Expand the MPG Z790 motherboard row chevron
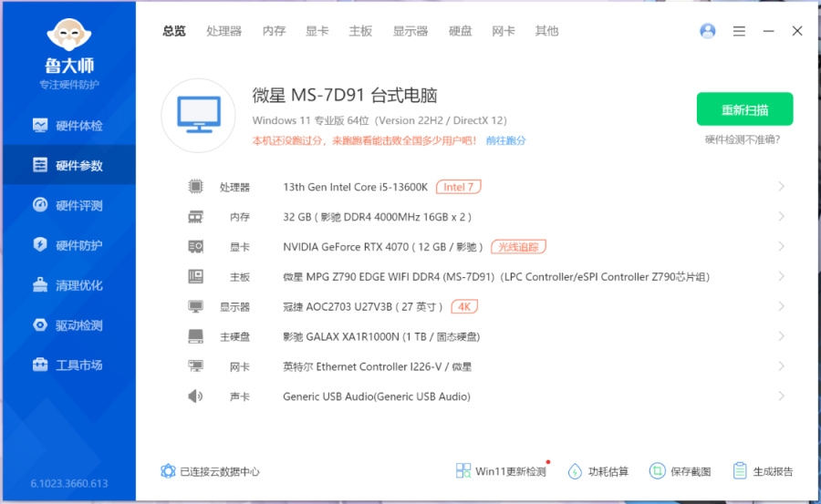 [781, 276]
